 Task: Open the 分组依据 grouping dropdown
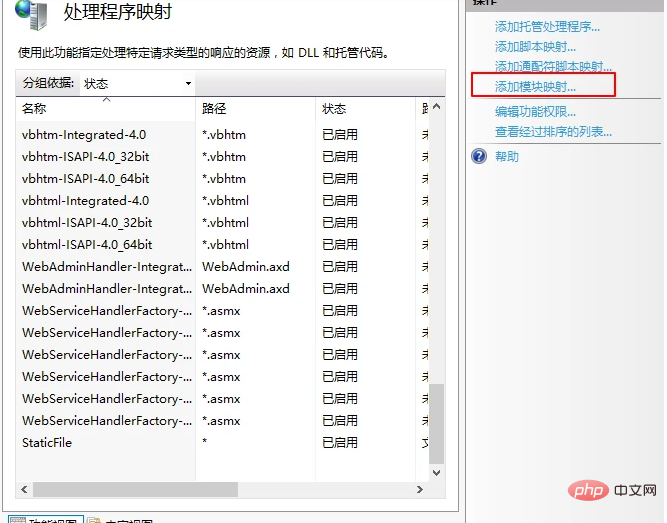pyautogui.click(x=137, y=83)
